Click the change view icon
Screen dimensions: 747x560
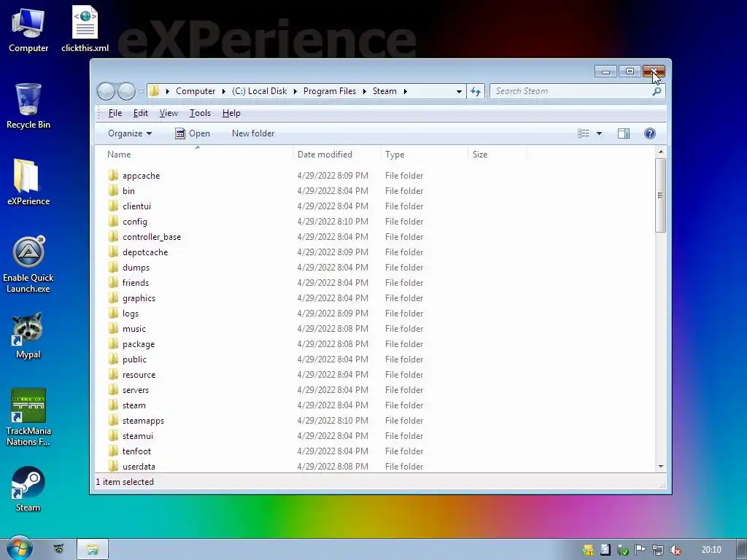[x=584, y=133]
